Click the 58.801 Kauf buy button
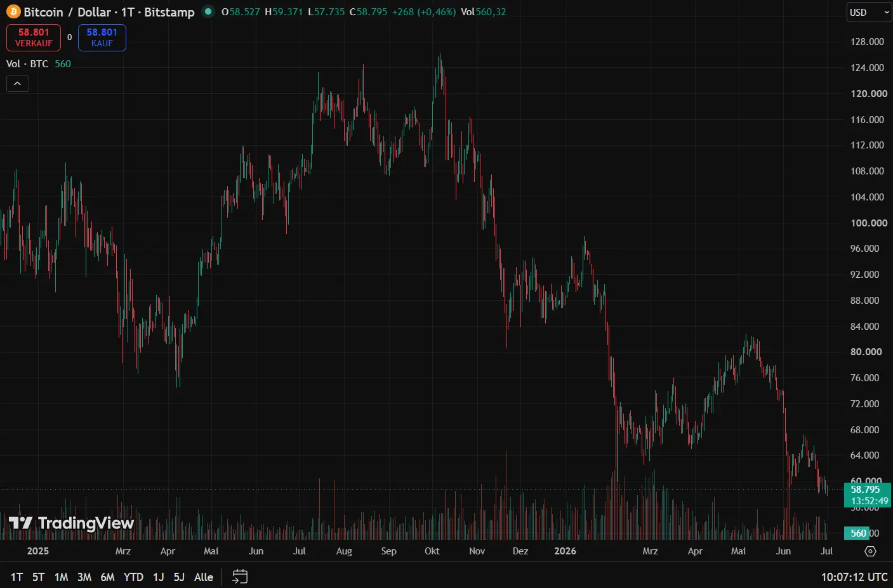This screenshot has height=588, width=893. tap(102, 37)
